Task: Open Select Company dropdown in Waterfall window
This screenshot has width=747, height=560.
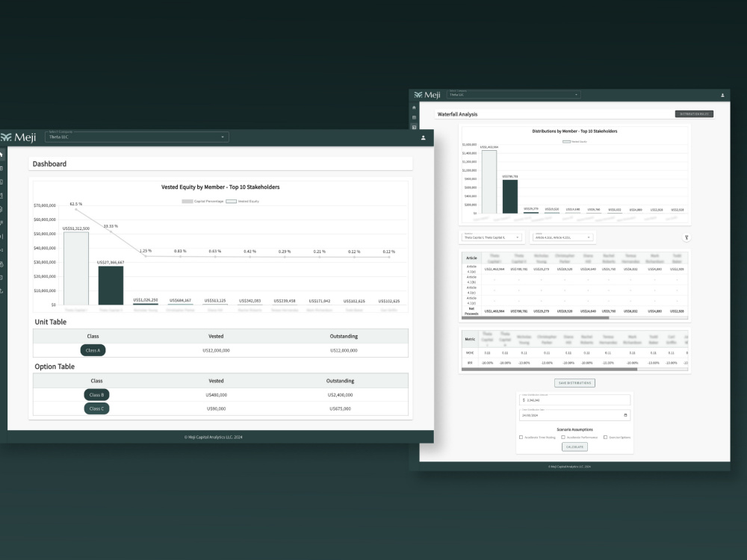Action: [514, 95]
